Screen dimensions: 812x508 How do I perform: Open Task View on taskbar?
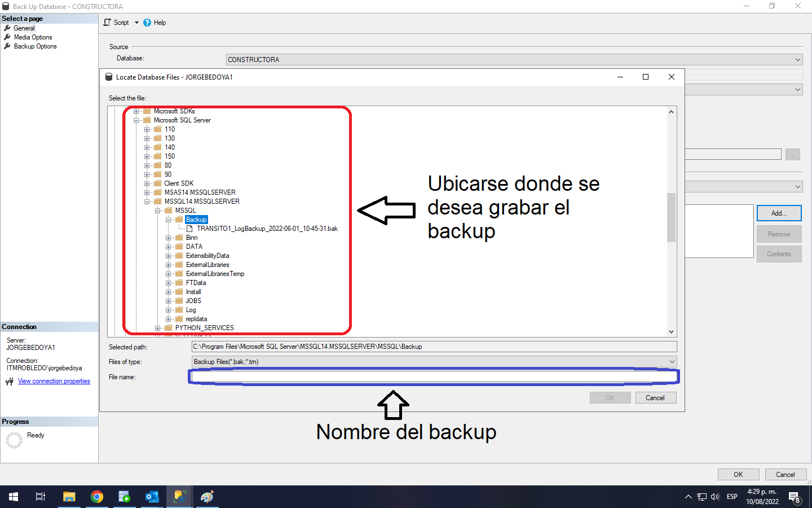[41, 497]
